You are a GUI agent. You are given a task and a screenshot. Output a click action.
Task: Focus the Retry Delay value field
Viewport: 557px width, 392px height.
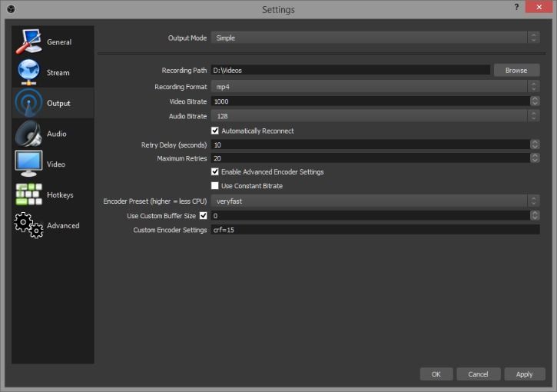[x=370, y=145]
